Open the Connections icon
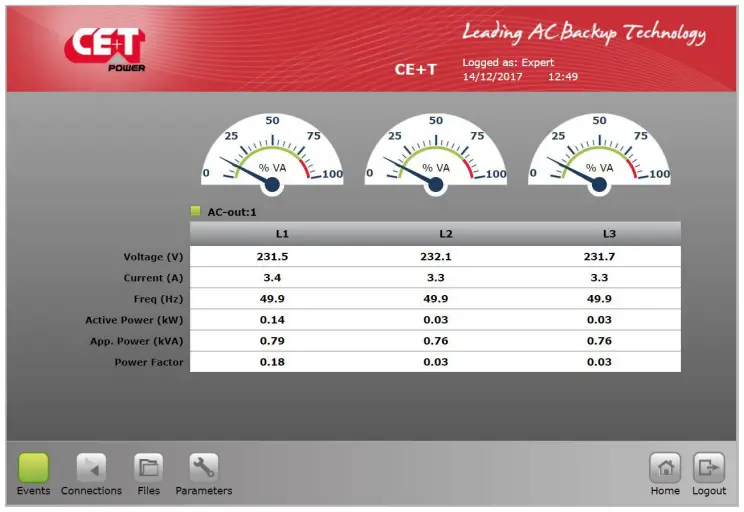744x512 pixels. click(x=91, y=467)
